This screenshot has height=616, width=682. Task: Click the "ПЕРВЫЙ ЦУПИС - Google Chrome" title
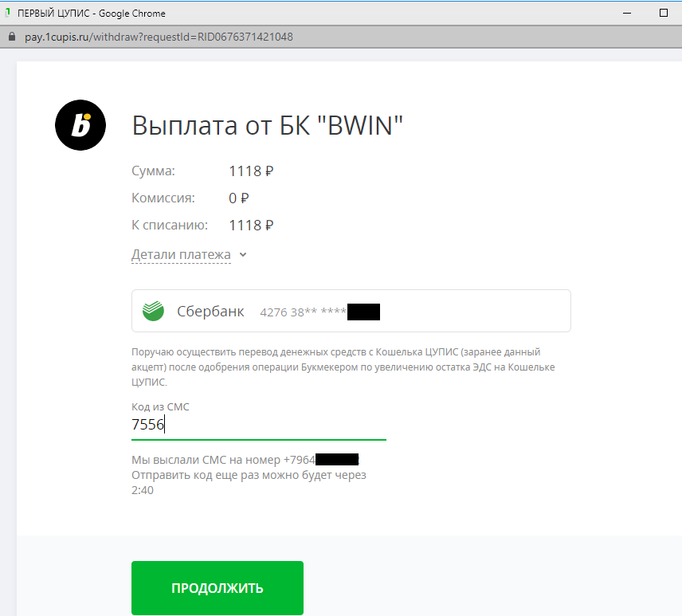click(x=92, y=14)
